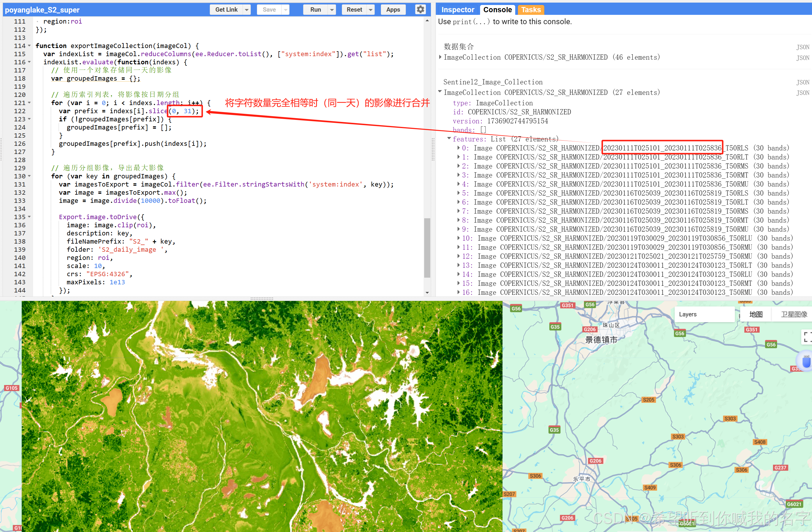Screen dimensions: 812x532
Task: Switch the map to 卫星图像 satellite view
Action: tap(794, 314)
